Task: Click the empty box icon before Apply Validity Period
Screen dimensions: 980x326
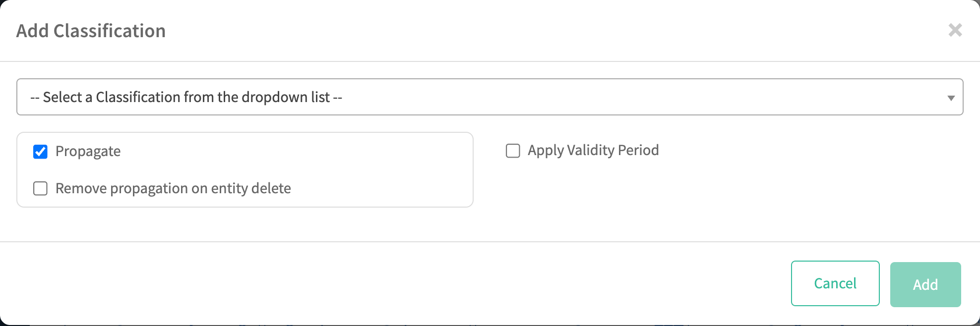Action: click(x=513, y=151)
